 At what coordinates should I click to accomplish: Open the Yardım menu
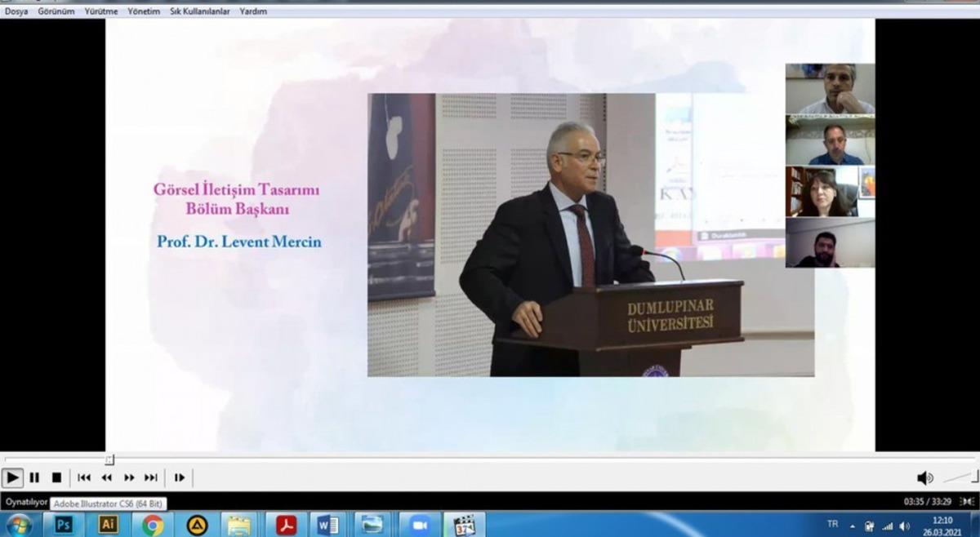coord(253,11)
